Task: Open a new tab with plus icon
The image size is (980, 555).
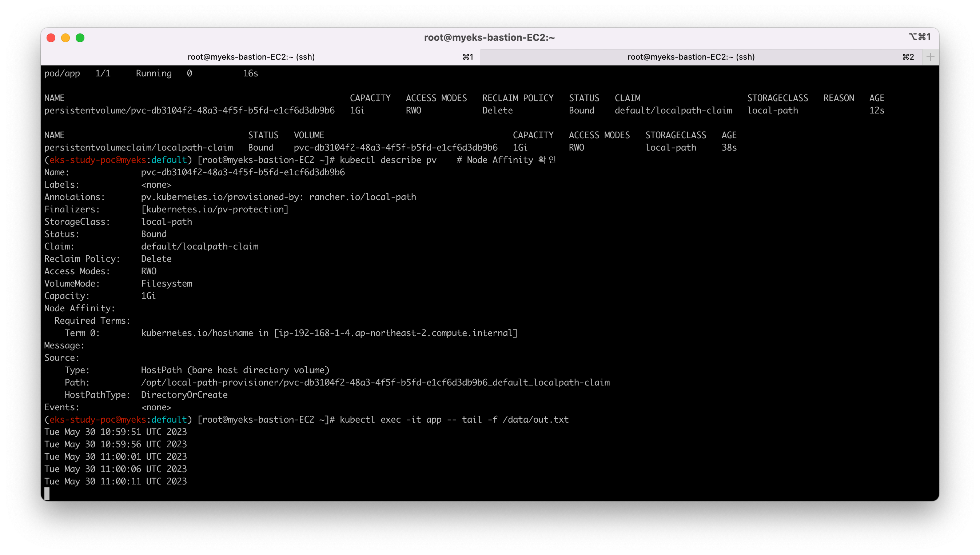Action: pyautogui.click(x=930, y=57)
